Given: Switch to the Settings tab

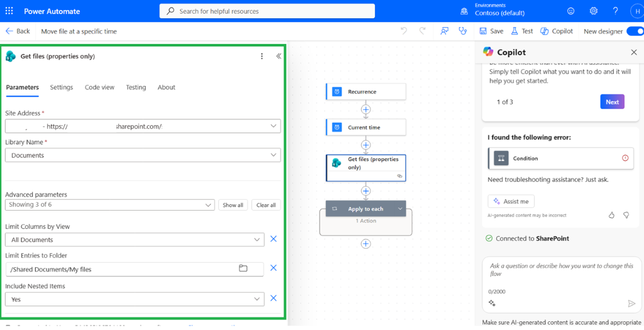Looking at the screenshot, I should click(x=62, y=87).
